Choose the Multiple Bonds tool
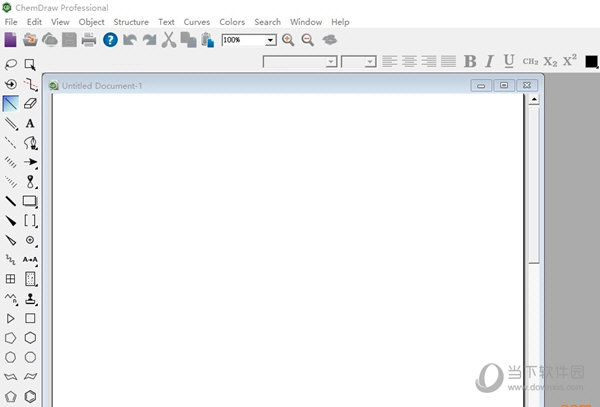Image resolution: width=600 pixels, height=407 pixels. pyautogui.click(x=11, y=123)
